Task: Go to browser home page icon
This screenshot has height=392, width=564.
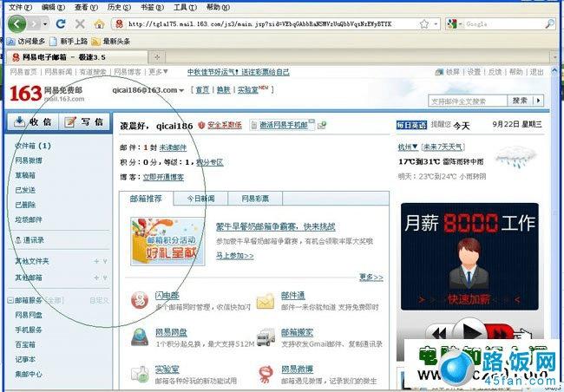Action: pyautogui.click(x=99, y=24)
